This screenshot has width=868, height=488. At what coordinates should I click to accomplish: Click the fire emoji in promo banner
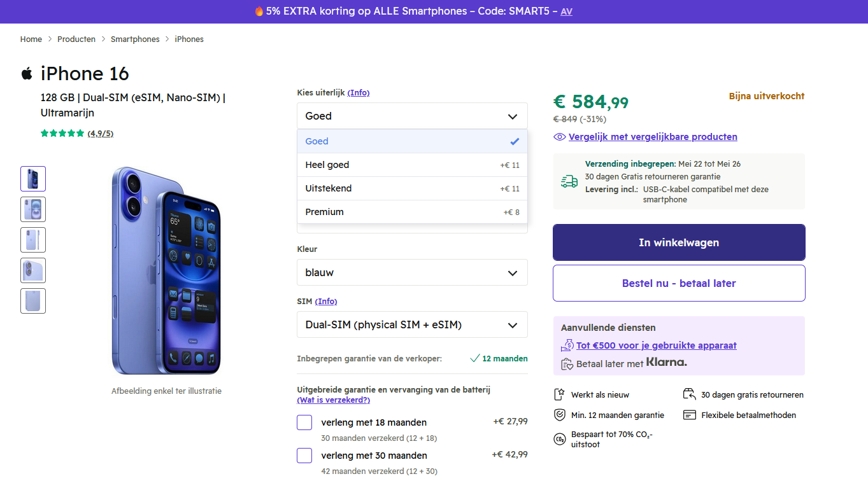click(259, 11)
